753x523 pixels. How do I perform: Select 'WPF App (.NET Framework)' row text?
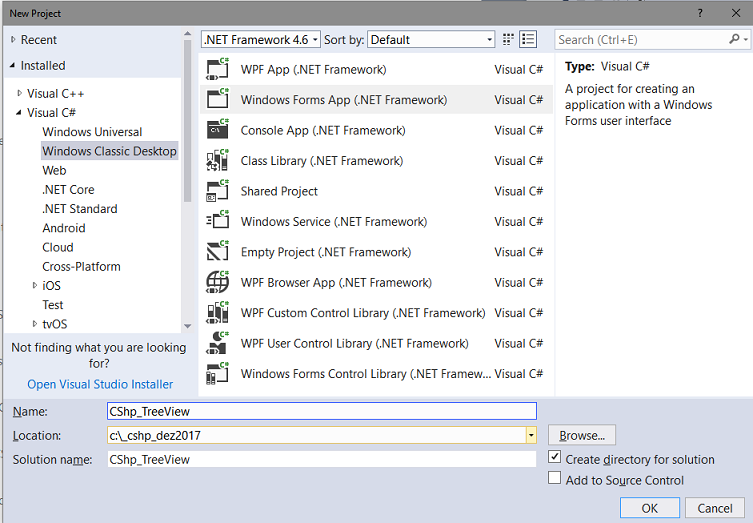pyautogui.click(x=313, y=69)
